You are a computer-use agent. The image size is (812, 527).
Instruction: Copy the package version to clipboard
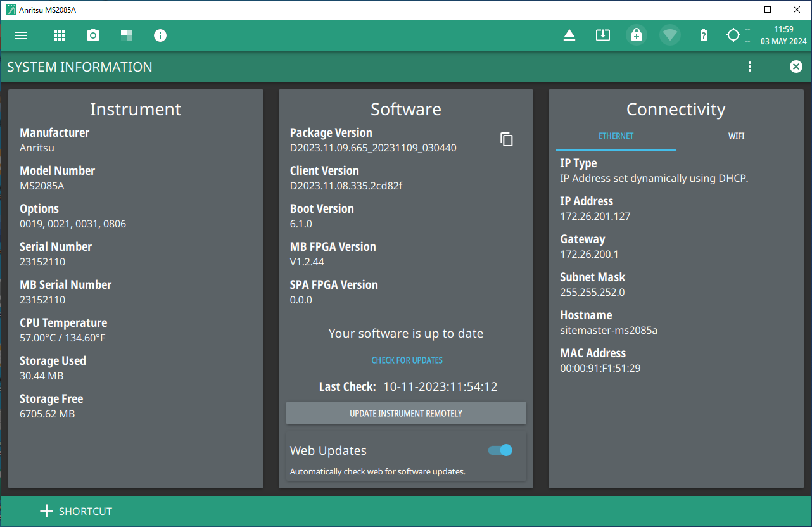(x=507, y=139)
